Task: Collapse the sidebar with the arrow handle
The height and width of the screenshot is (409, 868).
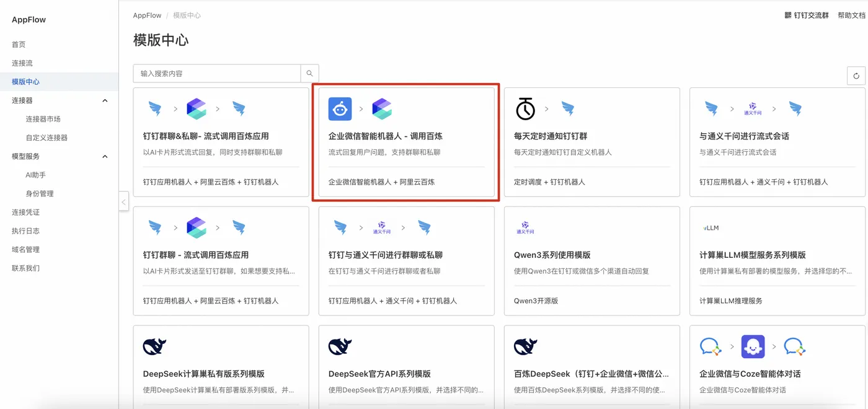Action: pos(123,202)
